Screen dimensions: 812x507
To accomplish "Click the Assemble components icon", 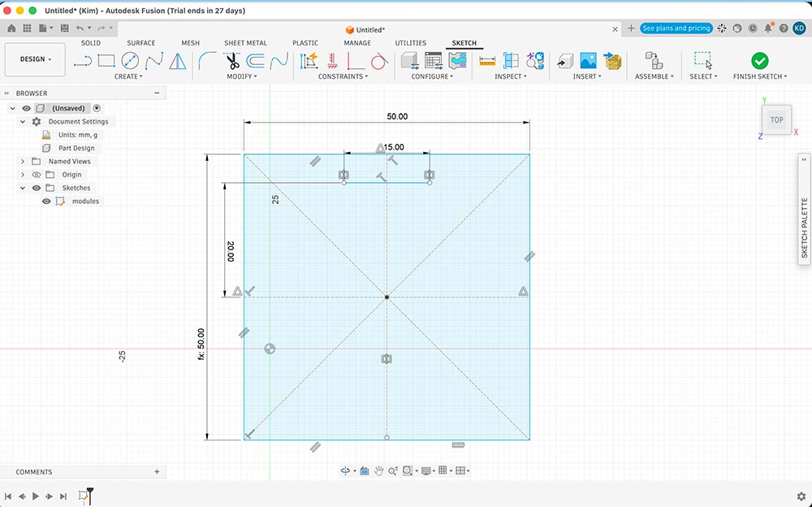I will (654, 61).
